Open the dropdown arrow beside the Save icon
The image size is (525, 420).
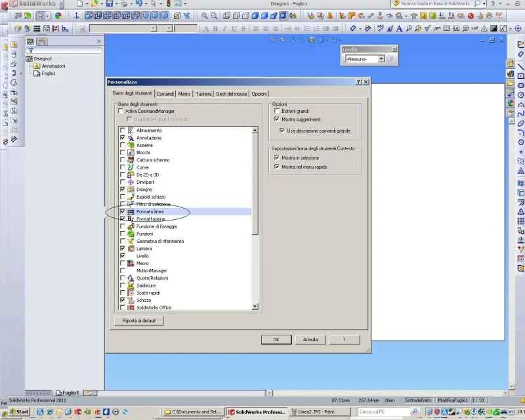(x=117, y=4)
